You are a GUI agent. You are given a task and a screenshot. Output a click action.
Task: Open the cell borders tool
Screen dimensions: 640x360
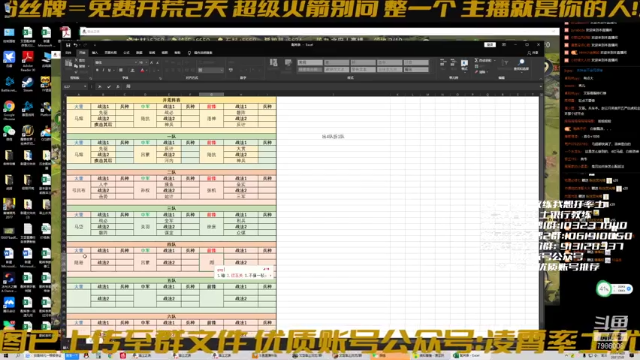(x=121, y=70)
